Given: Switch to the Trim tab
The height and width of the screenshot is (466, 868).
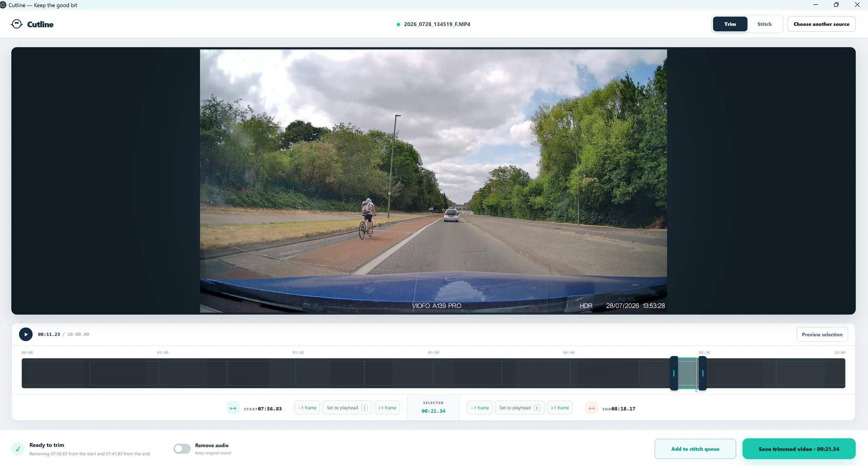Looking at the screenshot, I should point(730,24).
